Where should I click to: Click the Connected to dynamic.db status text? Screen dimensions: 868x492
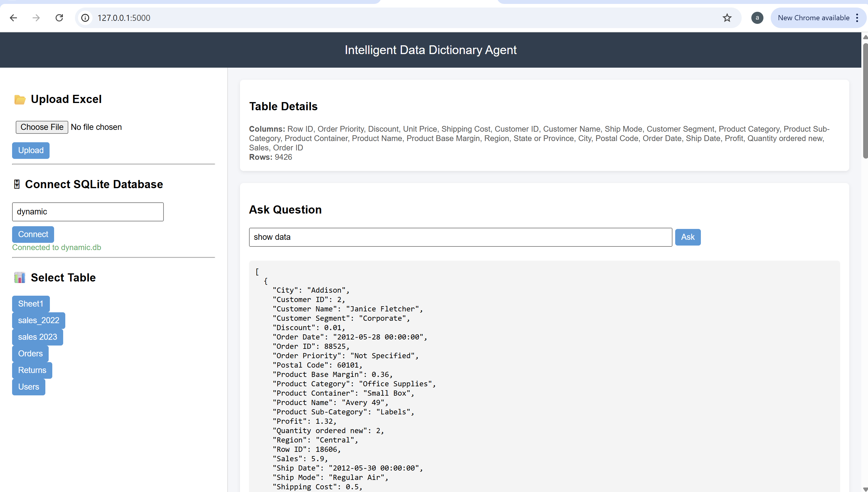coord(57,247)
